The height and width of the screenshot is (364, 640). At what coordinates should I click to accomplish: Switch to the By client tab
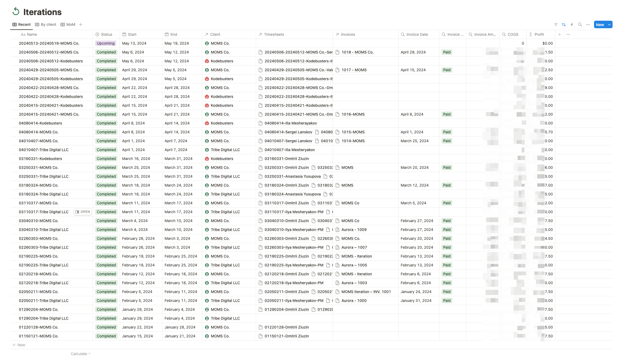coord(45,24)
